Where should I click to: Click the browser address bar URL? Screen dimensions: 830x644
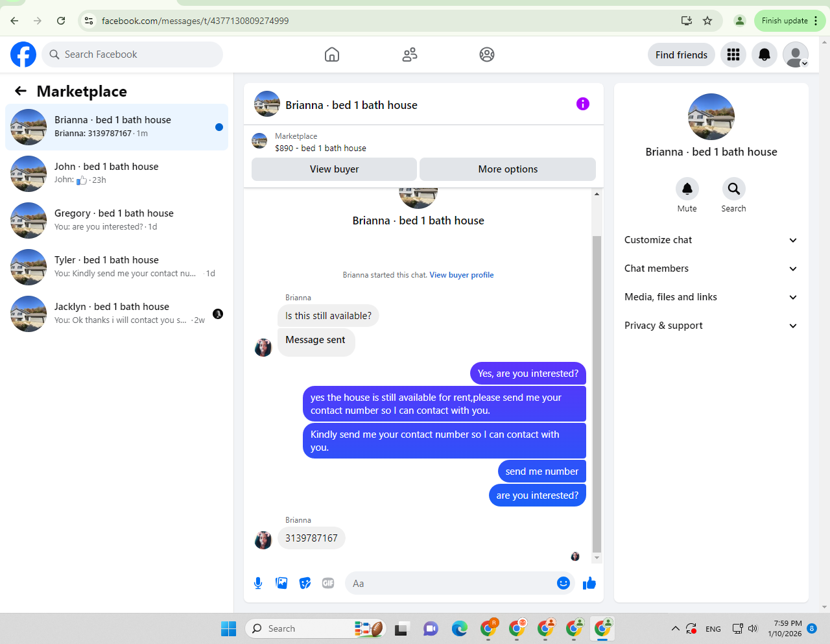[x=195, y=21]
